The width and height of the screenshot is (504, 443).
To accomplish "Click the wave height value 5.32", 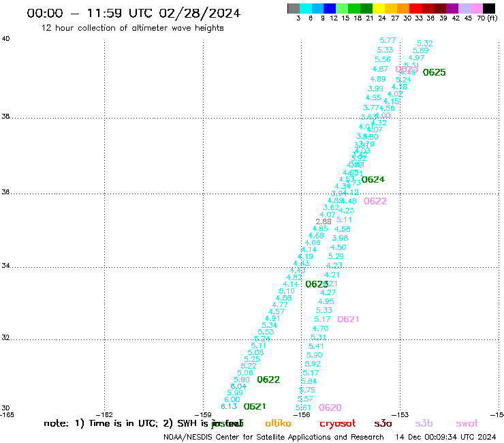I will point(424,44).
